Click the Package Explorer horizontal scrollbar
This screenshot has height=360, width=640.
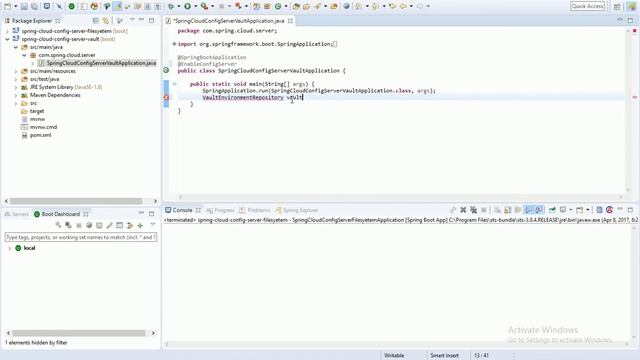pos(76,201)
